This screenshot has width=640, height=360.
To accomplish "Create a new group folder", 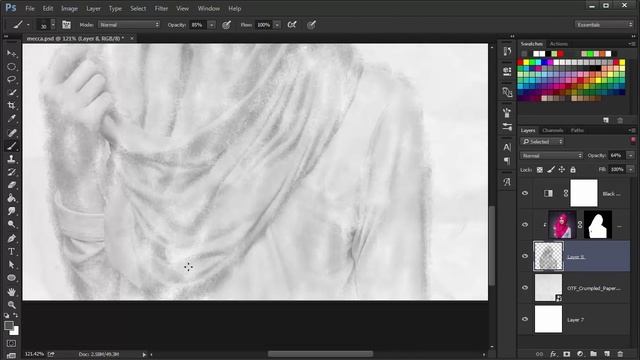I will coord(593,354).
